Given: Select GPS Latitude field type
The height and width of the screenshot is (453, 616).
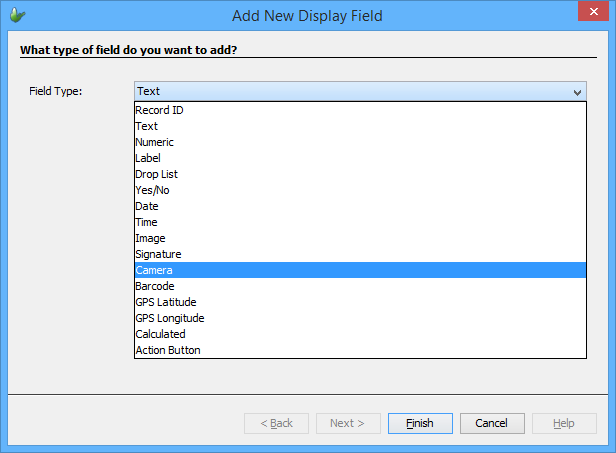Looking at the screenshot, I should [x=165, y=302].
